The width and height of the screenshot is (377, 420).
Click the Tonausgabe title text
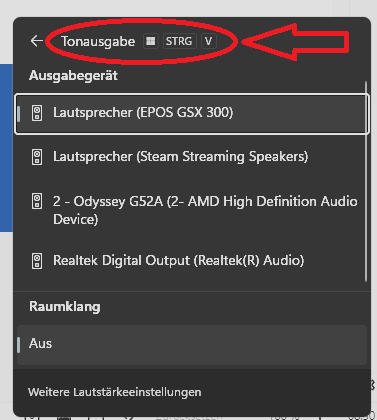pos(98,42)
